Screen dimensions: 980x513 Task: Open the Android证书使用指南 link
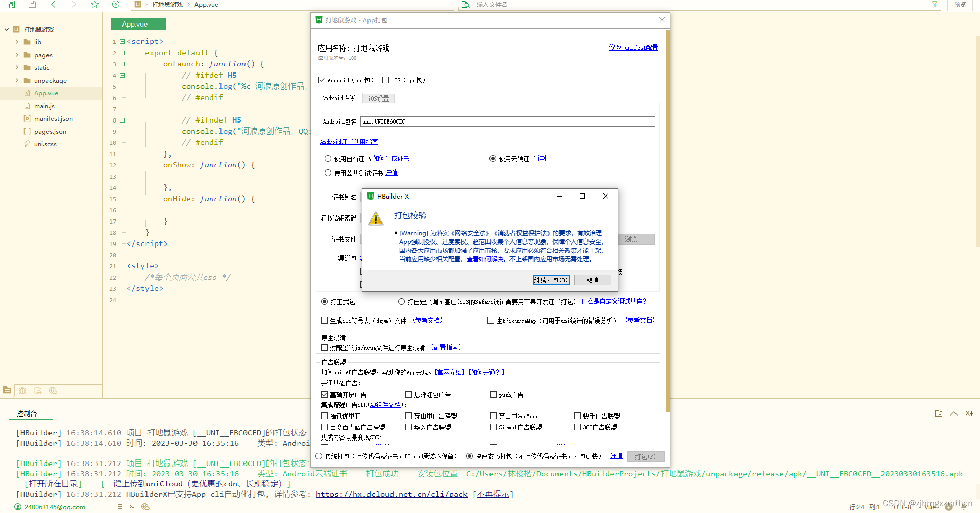coord(349,142)
